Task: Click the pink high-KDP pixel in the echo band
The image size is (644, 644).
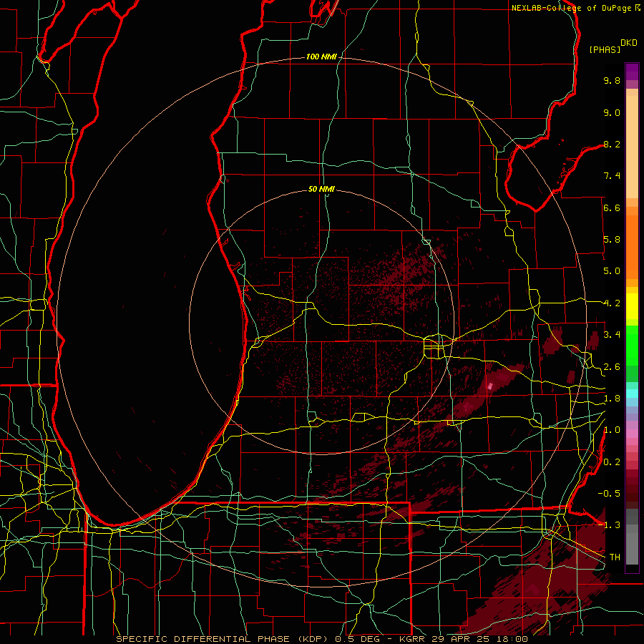Action: [489, 386]
